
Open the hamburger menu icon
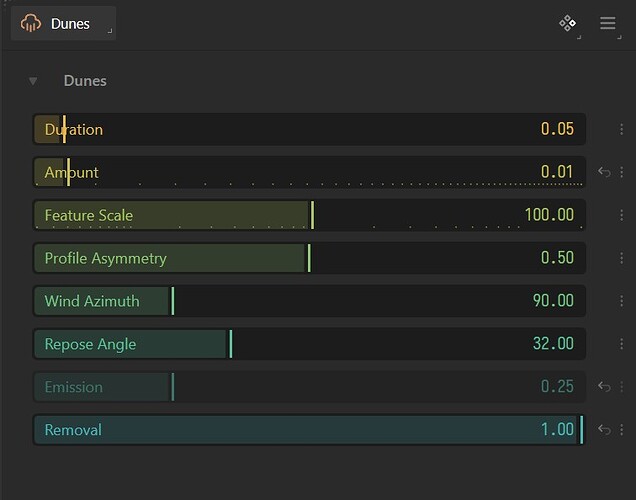pyautogui.click(x=608, y=23)
